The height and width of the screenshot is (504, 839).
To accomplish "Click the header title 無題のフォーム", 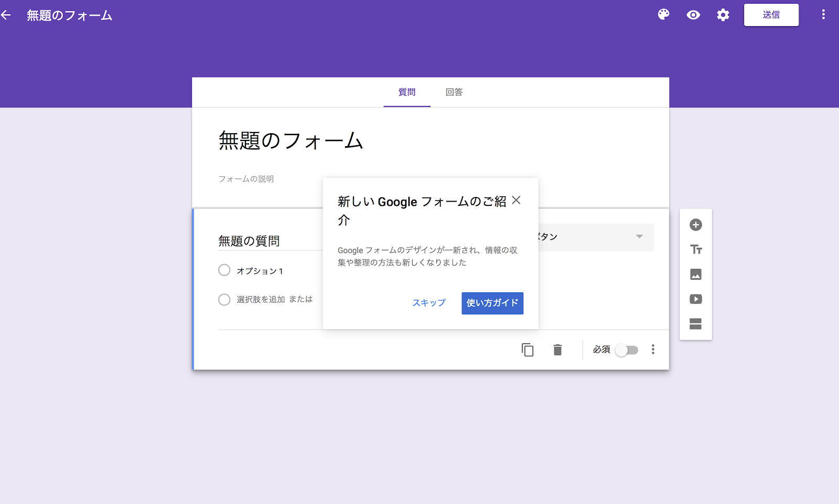I will (70, 15).
